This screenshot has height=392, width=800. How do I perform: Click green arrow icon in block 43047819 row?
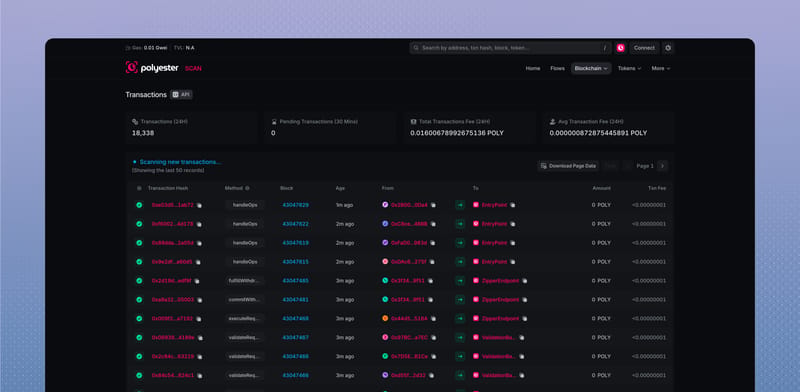[460, 243]
